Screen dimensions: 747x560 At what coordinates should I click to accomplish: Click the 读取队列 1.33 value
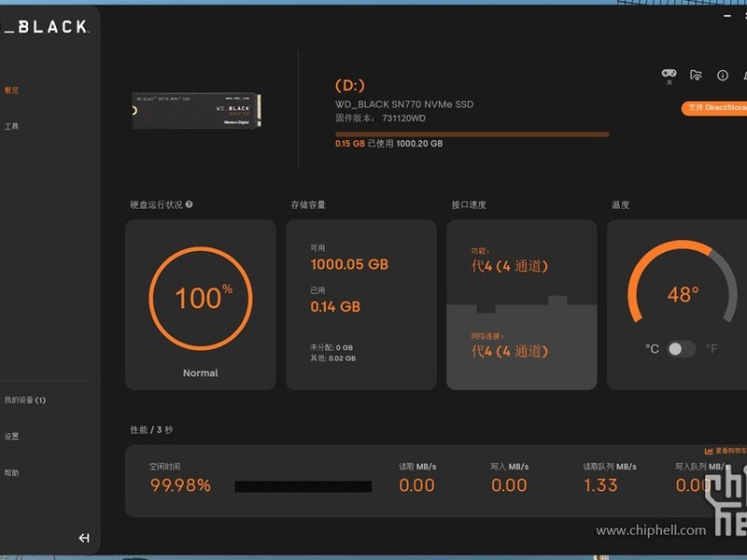coord(600,485)
